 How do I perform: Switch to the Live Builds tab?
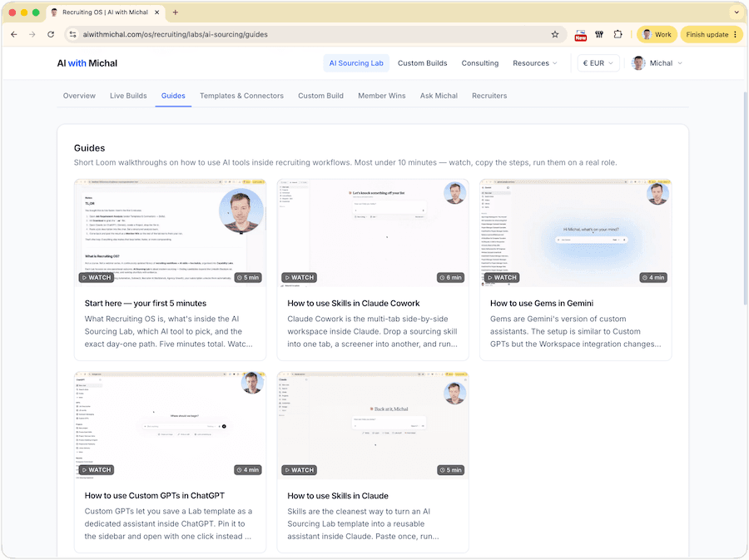click(128, 96)
